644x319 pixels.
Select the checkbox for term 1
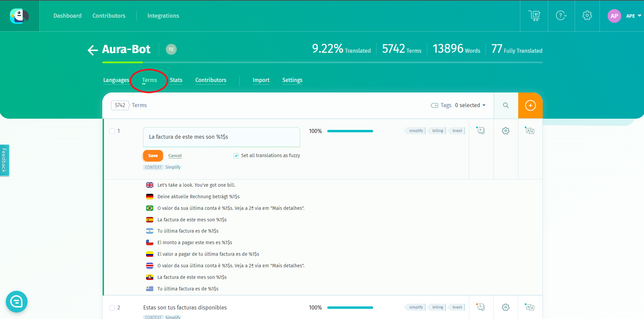click(x=112, y=131)
